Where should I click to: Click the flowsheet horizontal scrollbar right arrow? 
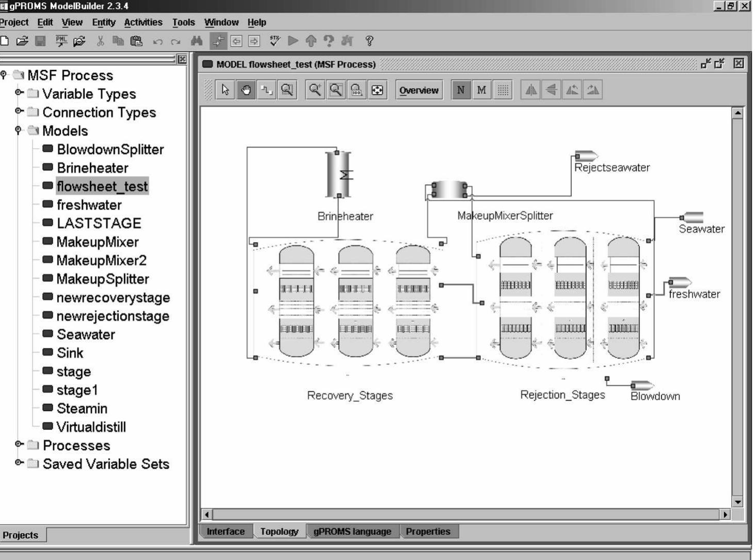coord(725,515)
